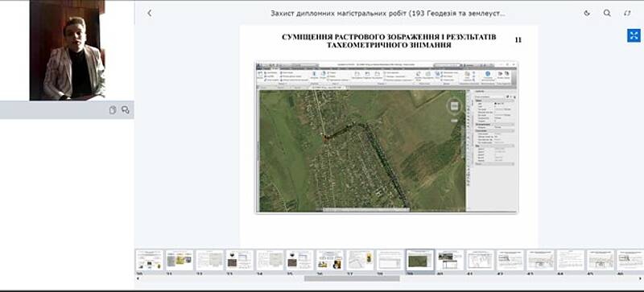
Task: Select the last partially visible filmstrip thumbnail
Action: click(x=630, y=261)
